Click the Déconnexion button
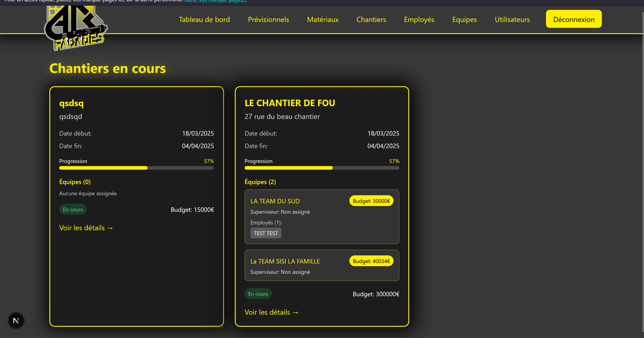This screenshot has width=644, height=338. [x=574, y=19]
